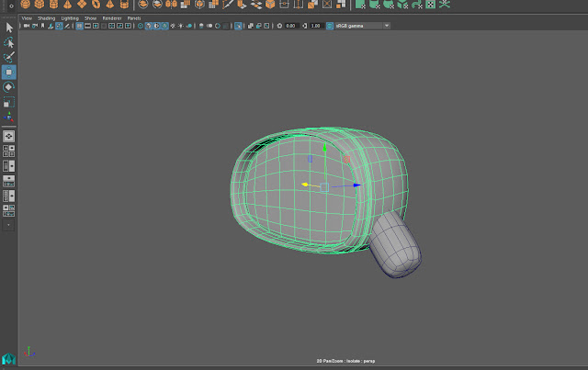Open the shelf options gear icon

coord(11,6)
